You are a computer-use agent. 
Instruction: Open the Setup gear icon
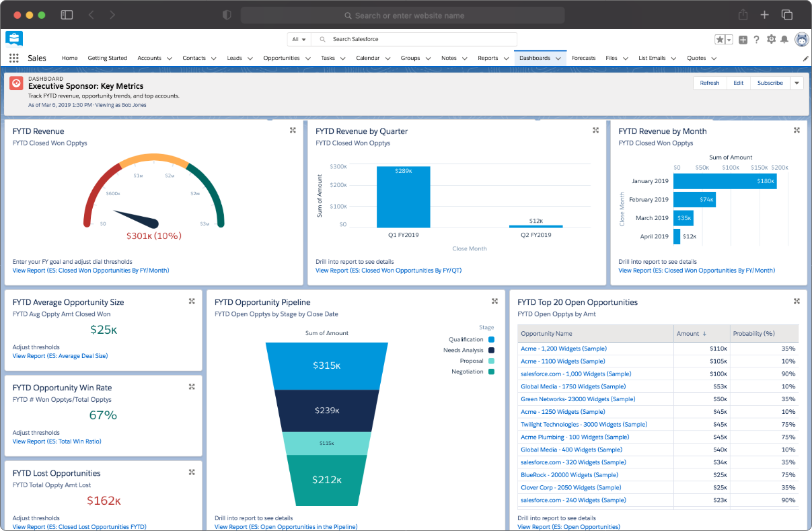coord(771,40)
